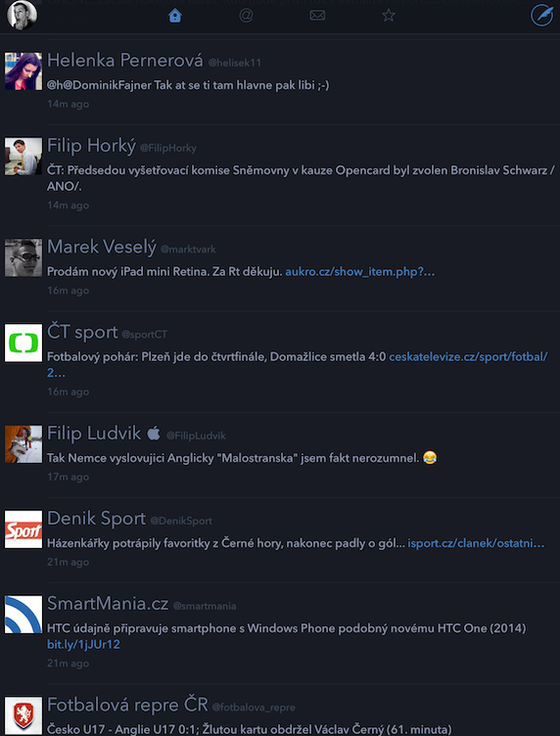Open the aukro.cz item link
This screenshot has height=736, width=560.
tap(360, 272)
